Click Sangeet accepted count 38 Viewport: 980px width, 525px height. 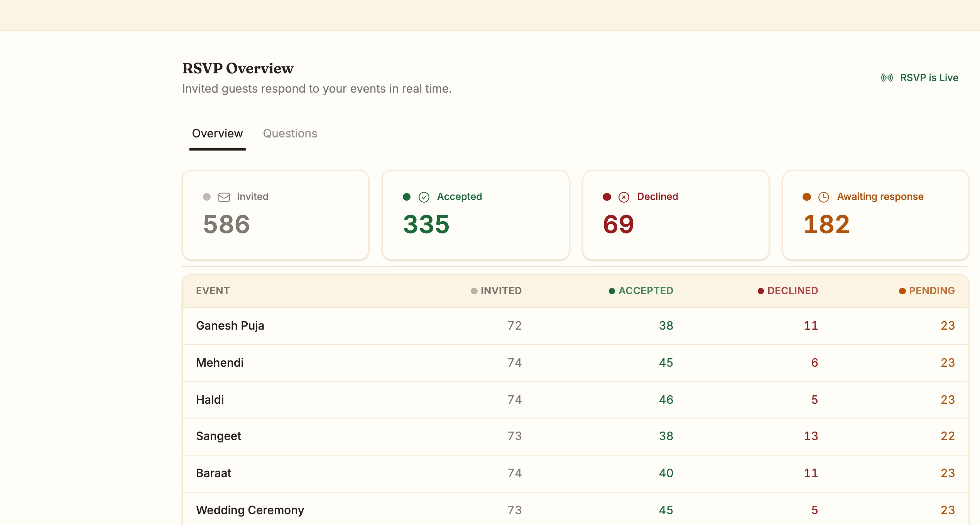point(666,436)
